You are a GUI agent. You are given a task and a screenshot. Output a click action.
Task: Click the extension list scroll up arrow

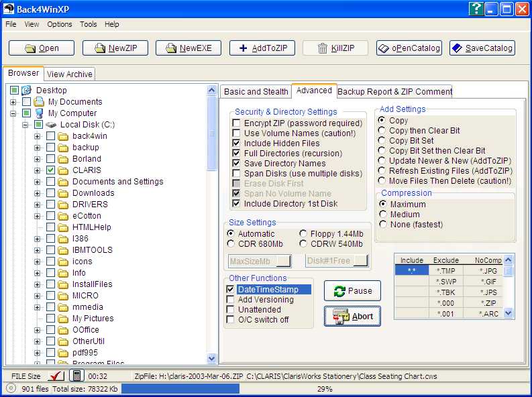[509, 260]
